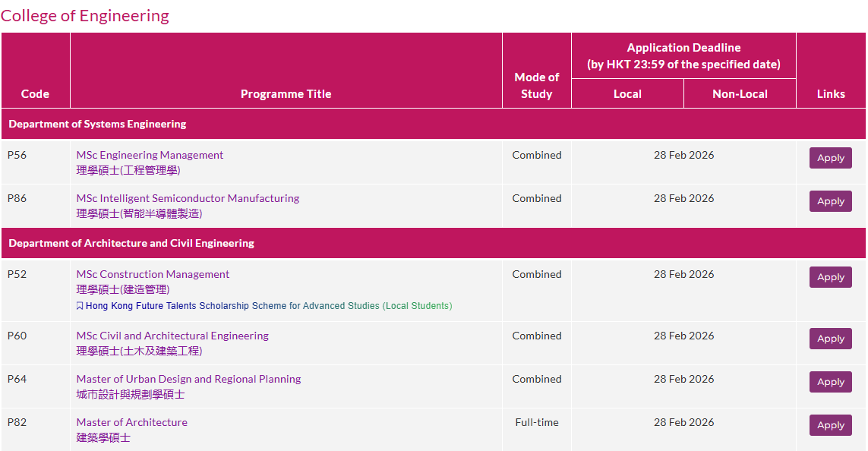The height and width of the screenshot is (451, 868).
Task: Apply for MSc Engineering Management
Action: coord(830,158)
